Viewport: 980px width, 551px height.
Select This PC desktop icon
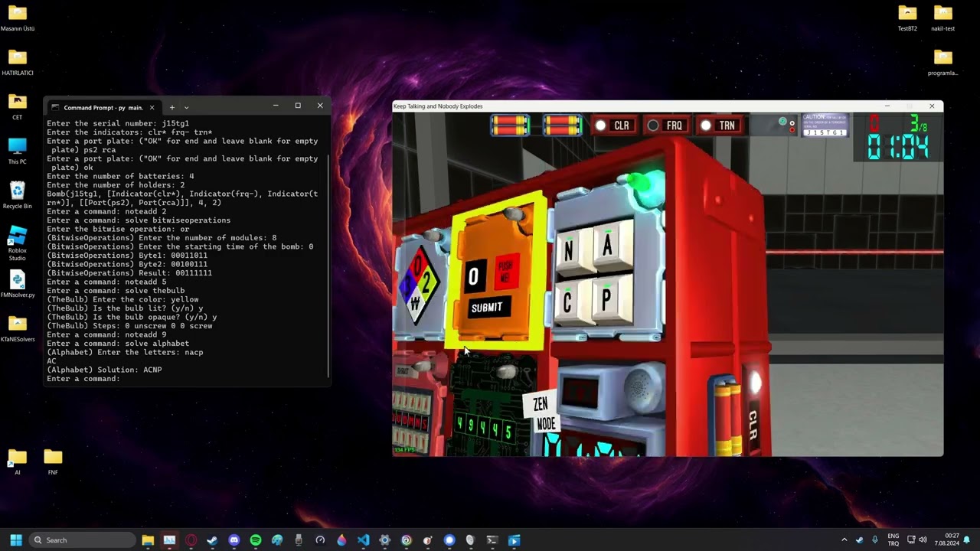17,151
